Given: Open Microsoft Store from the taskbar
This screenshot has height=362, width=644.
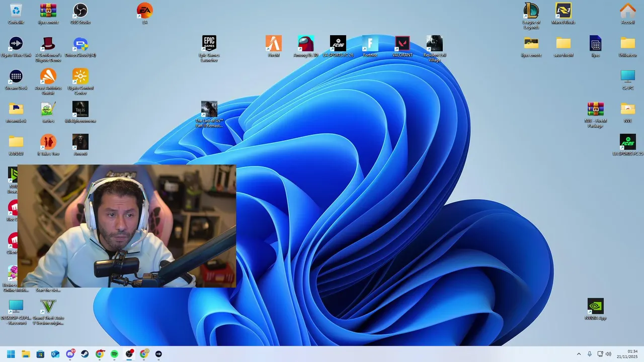Looking at the screenshot, I should click(40, 354).
